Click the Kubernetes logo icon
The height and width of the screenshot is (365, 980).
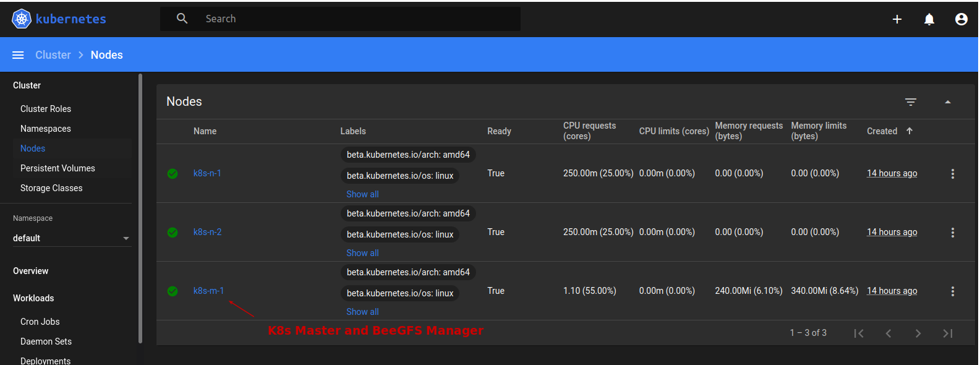[x=22, y=19]
